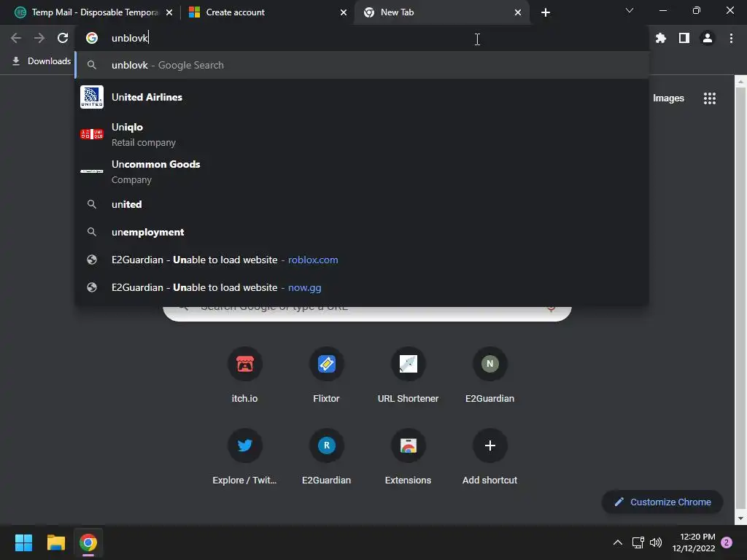Open File Explorer from the taskbar
Screen dimensions: 747x560
click(x=55, y=542)
